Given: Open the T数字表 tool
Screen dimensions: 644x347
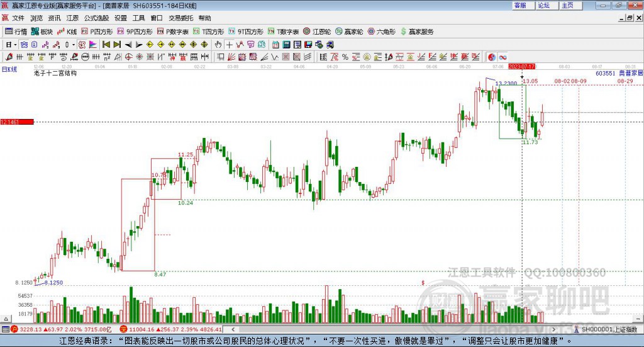Looking at the screenshot, I should 284,31.
